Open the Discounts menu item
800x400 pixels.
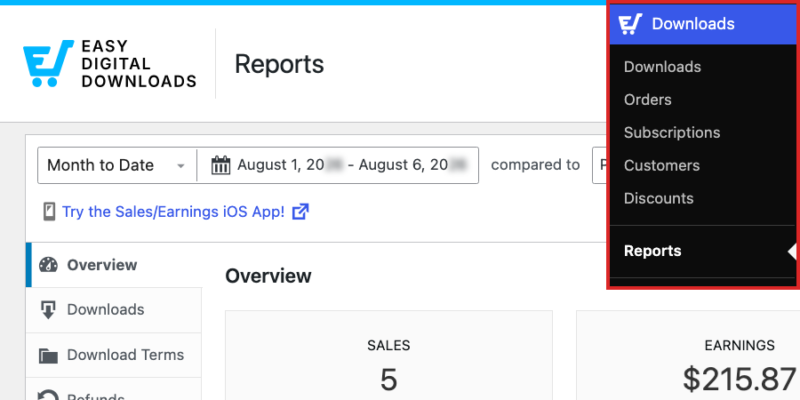[x=659, y=198]
